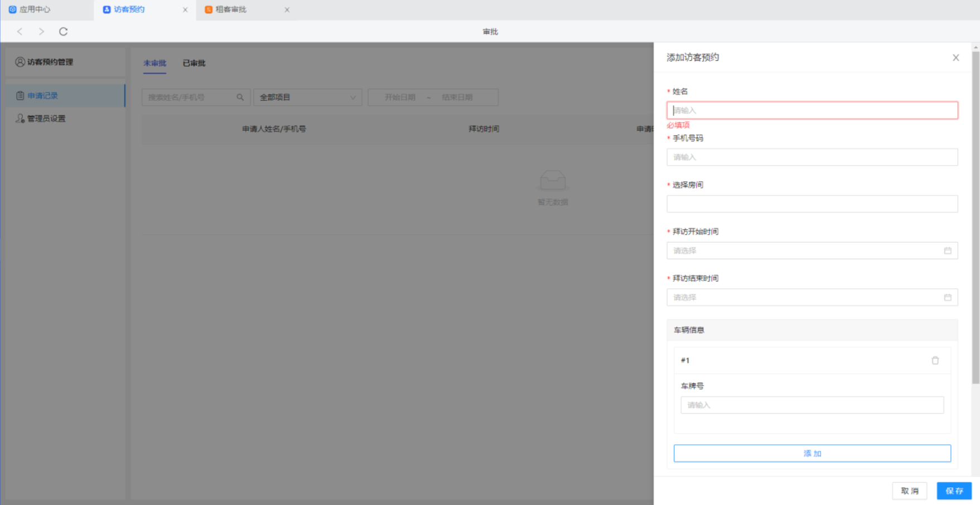Click calendar icon in 拜访结束时间 field
This screenshot has width=980, height=505.
pyautogui.click(x=947, y=298)
